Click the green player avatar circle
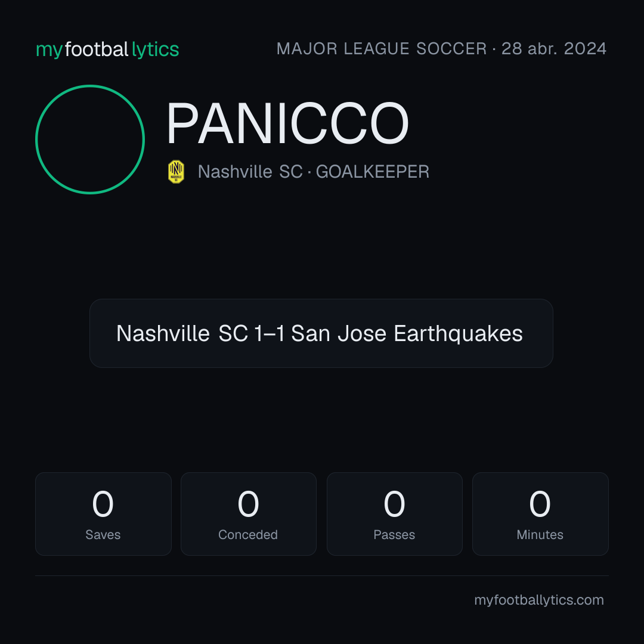 (x=90, y=139)
